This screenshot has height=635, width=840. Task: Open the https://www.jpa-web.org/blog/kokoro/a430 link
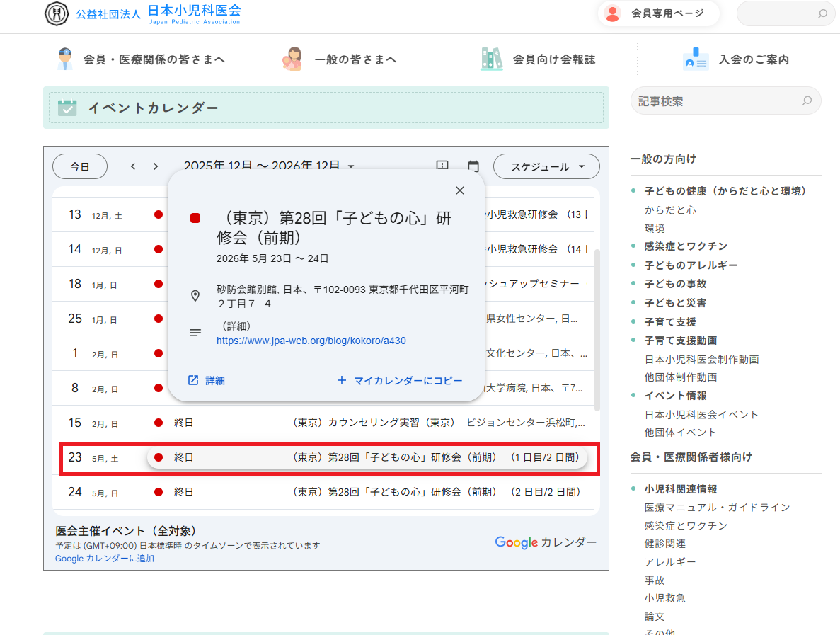point(311,341)
